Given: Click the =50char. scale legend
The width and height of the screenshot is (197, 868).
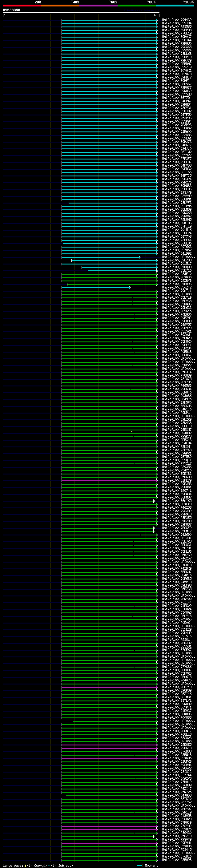Looking at the screenshot, I should (x=147, y=866).
